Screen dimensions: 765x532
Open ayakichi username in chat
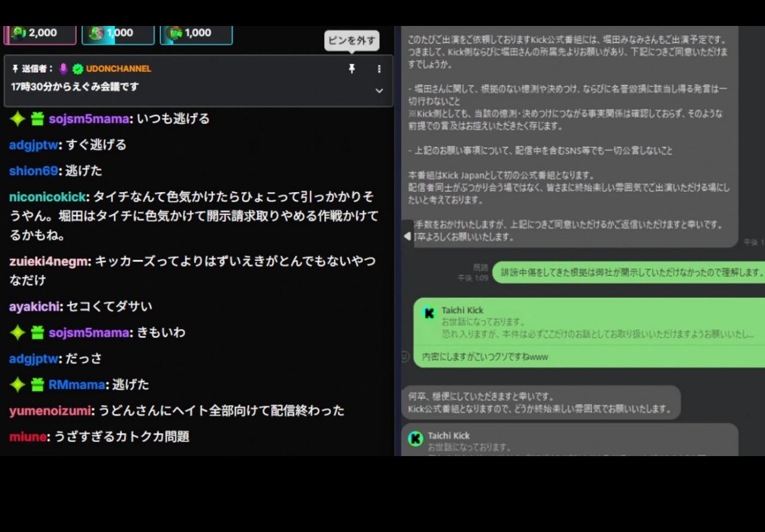34,306
